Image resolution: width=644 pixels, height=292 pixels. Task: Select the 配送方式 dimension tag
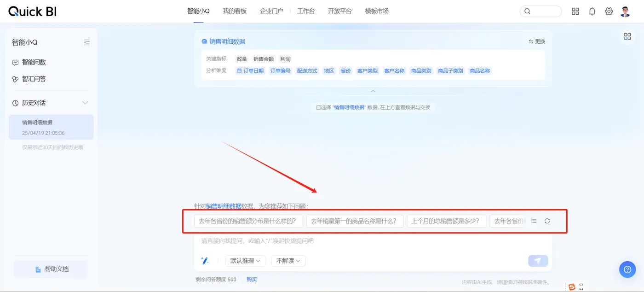[307, 71]
